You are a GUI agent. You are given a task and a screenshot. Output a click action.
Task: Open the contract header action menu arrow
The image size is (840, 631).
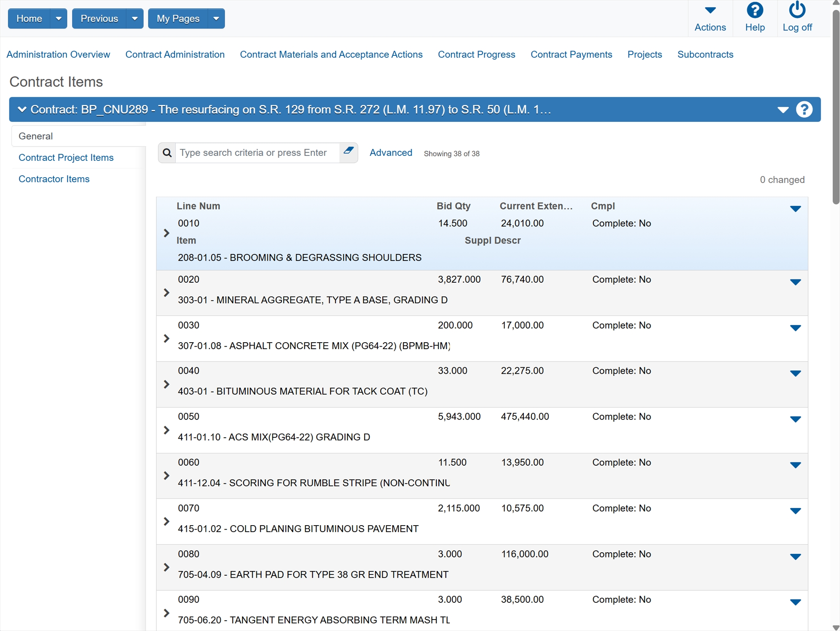pyautogui.click(x=783, y=110)
